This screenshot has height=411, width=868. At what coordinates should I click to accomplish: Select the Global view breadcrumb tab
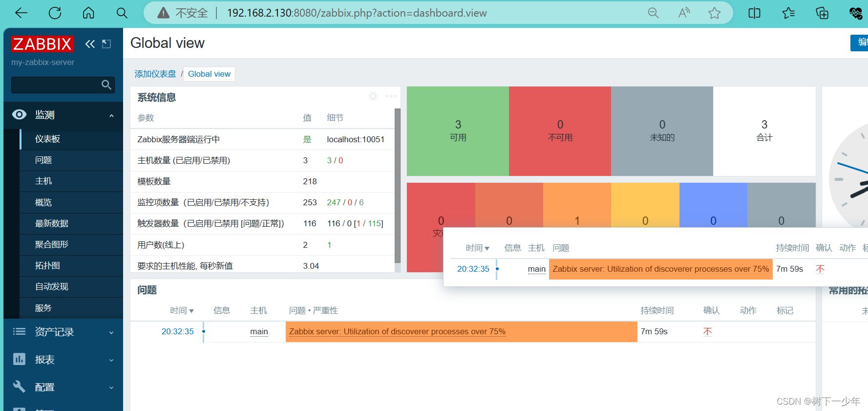209,74
